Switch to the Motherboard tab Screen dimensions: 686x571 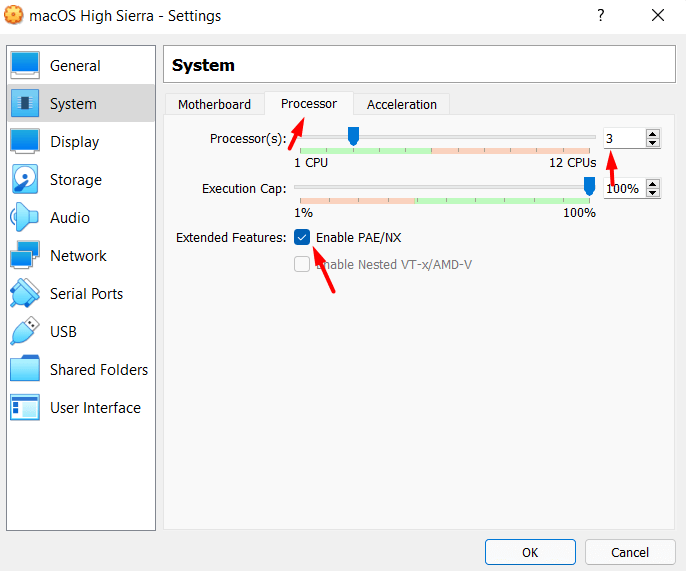point(214,104)
